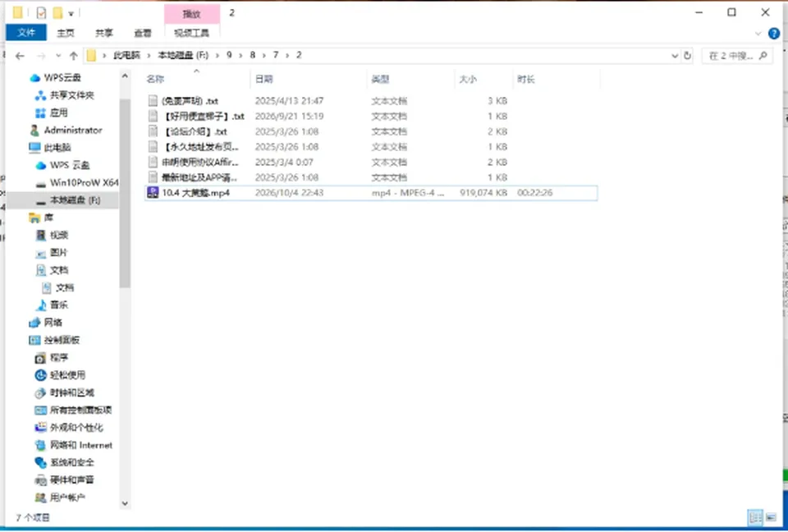
Task: Navigate to 此电脑 in the address breadcrumb
Action: pos(126,55)
